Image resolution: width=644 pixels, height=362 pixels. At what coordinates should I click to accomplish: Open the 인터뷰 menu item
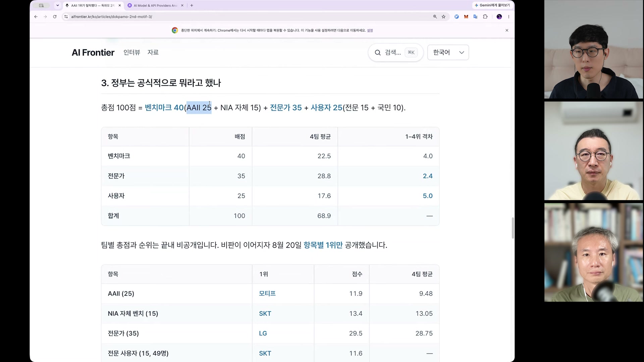pyautogui.click(x=132, y=52)
